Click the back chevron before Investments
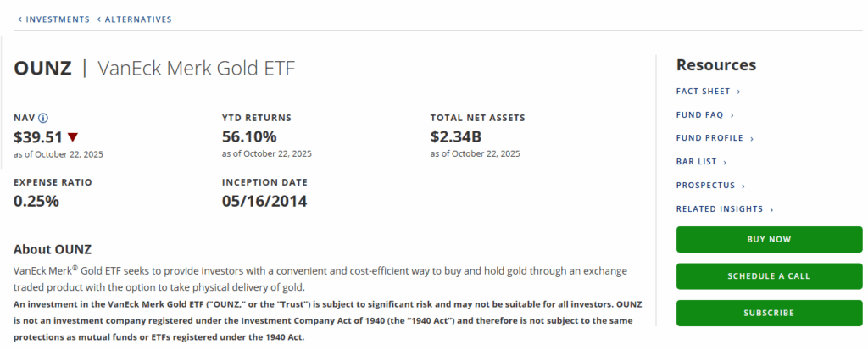The image size is (868, 350). click(x=19, y=19)
